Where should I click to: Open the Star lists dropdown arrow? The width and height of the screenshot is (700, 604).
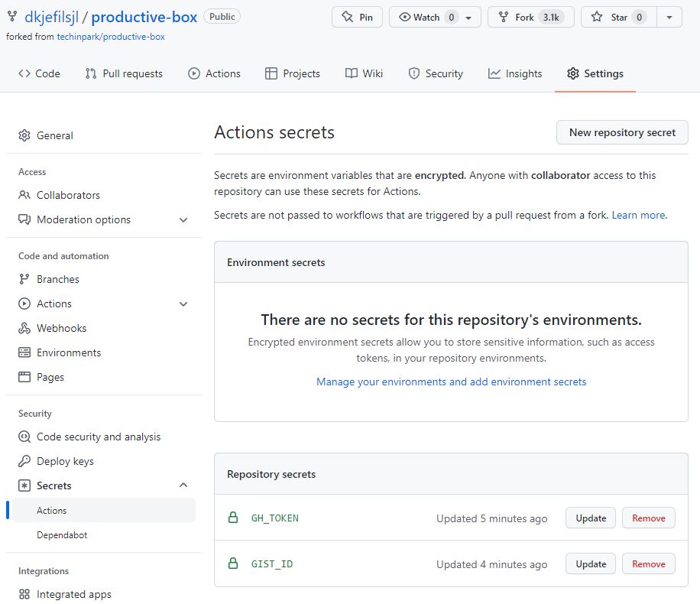coord(669,18)
